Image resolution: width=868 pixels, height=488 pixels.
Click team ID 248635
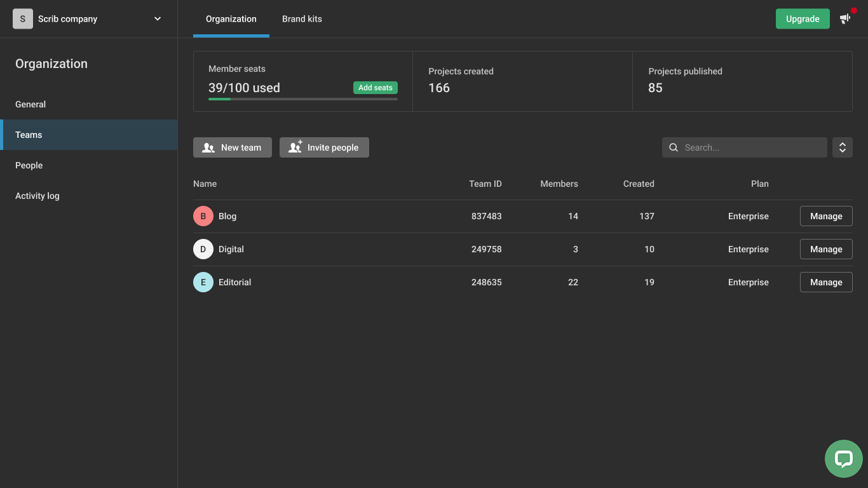[x=487, y=282]
